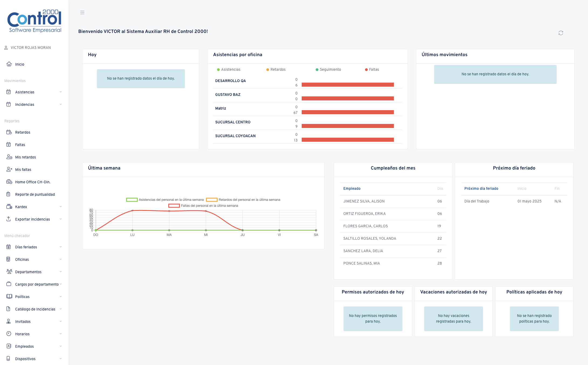This screenshot has height=365, width=588.
Task: Open Cargos por departamento menu item
Action: coord(34,284)
